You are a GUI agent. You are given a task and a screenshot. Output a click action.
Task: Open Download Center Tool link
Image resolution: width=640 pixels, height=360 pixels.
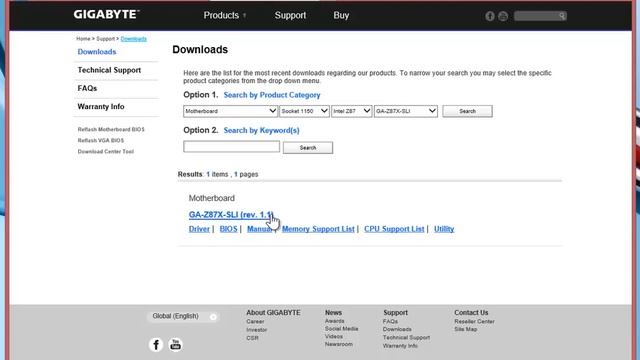pos(105,151)
